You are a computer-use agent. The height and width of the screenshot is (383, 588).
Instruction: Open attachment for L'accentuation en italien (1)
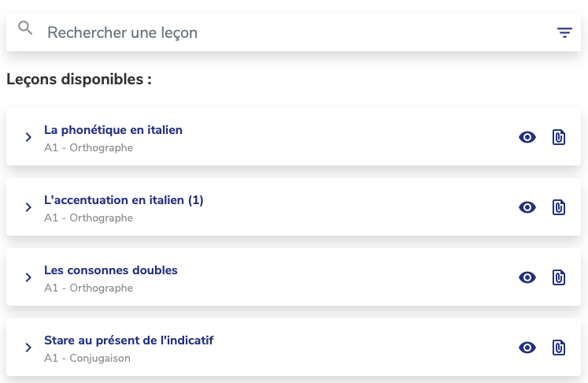tap(559, 207)
